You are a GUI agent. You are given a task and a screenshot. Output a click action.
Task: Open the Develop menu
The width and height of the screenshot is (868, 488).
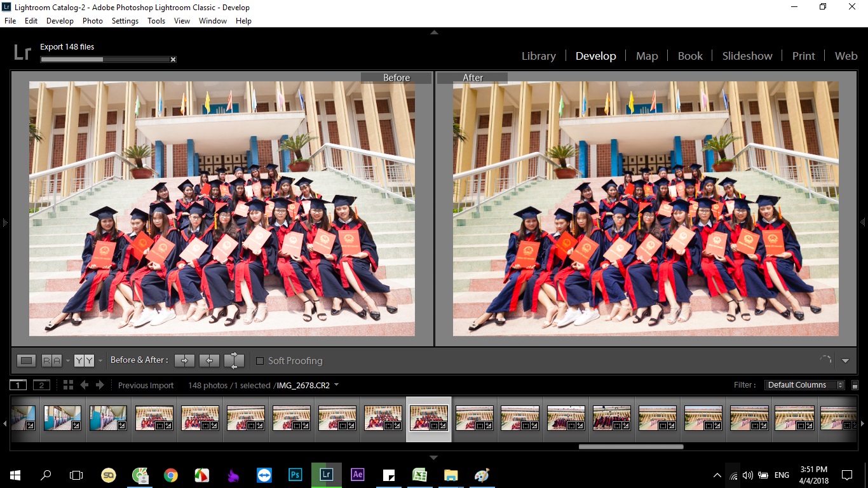pyautogui.click(x=60, y=21)
